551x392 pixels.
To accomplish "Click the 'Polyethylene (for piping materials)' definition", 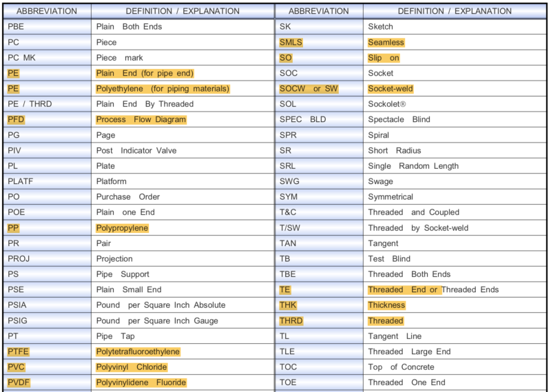I will (x=163, y=89).
